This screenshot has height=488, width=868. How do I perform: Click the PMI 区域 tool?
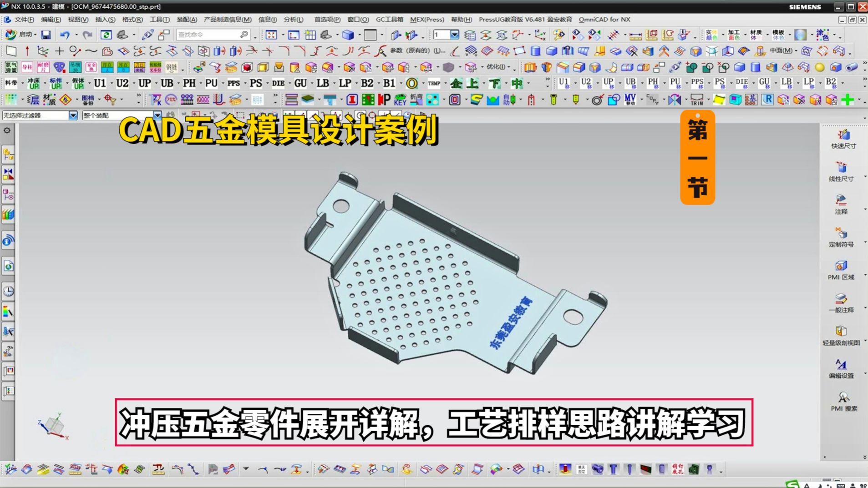coord(841,270)
